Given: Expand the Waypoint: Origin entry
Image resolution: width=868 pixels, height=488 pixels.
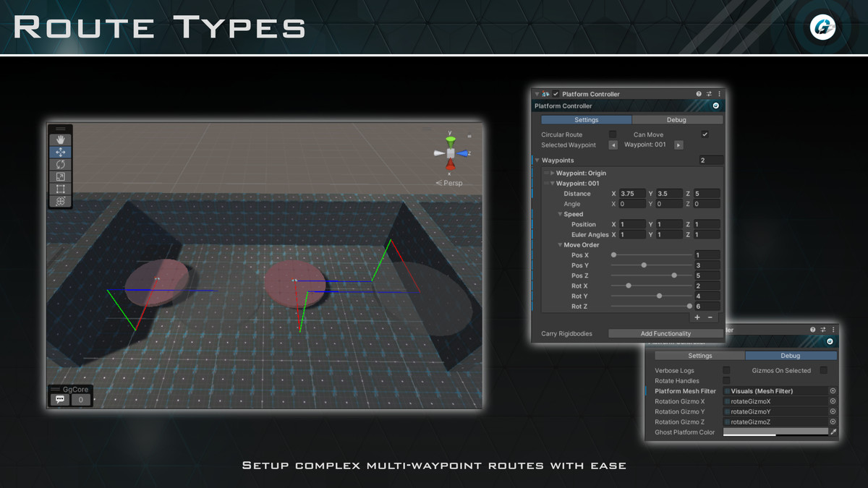Looking at the screenshot, I should click(553, 174).
